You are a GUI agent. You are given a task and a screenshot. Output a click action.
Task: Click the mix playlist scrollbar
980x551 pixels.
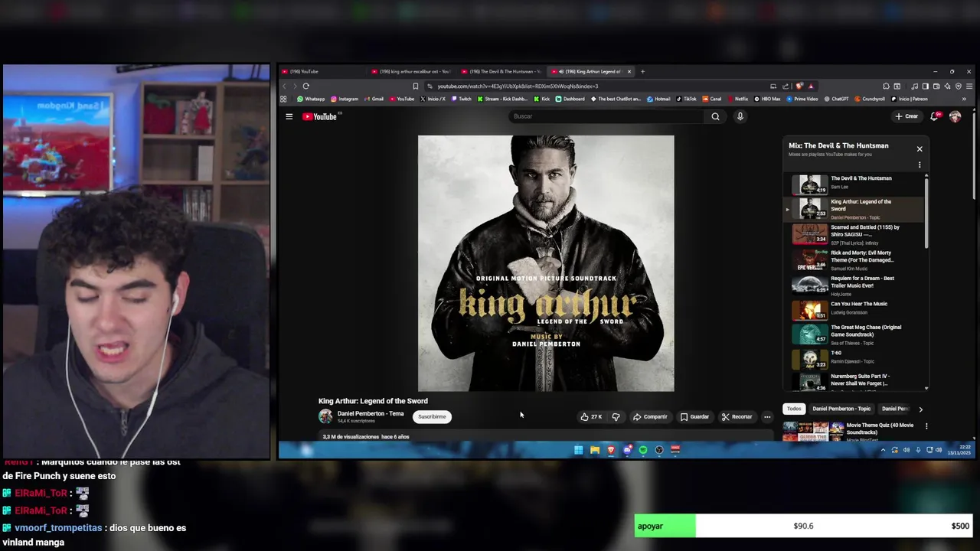coord(927,214)
